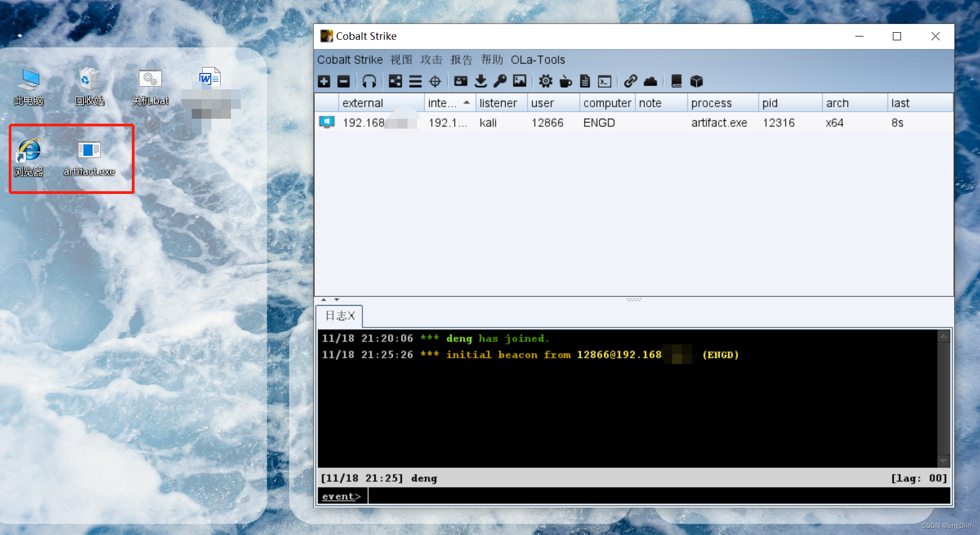This screenshot has height=535, width=980.
Task: Open the 攻击 menu
Action: pyautogui.click(x=431, y=60)
